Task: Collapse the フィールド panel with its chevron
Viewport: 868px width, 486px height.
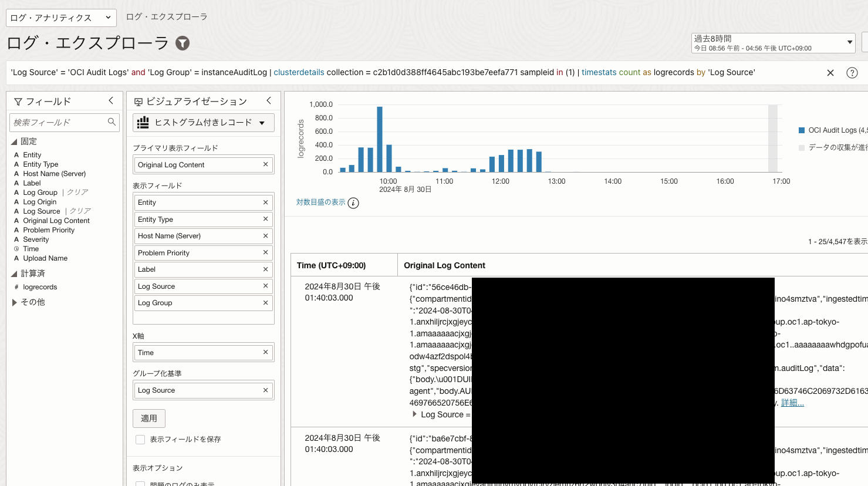Action: coord(111,101)
